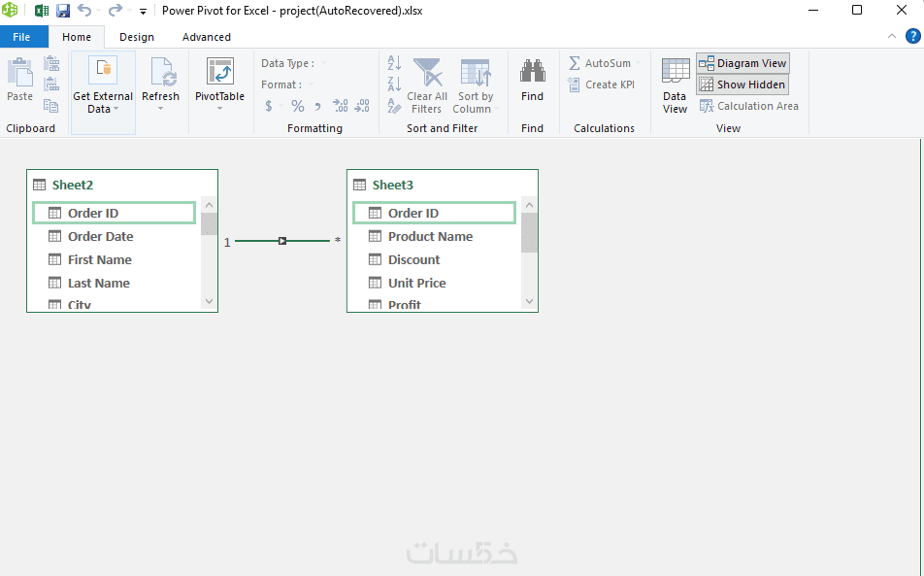Select Order ID field in Sheet2

114,213
